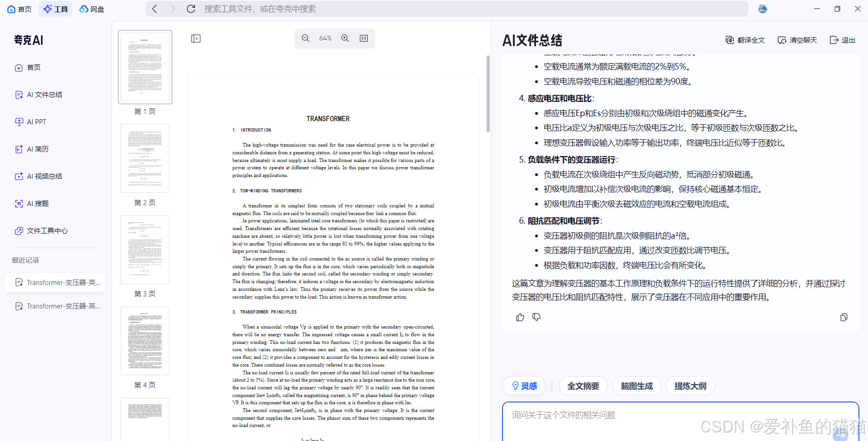Select 首页 in the sidebar
Viewport: 868px width, 441px height.
tap(28, 68)
